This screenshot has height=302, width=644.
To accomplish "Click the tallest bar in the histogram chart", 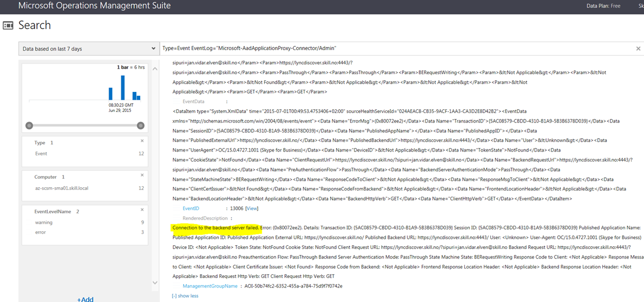I will point(123,87).
